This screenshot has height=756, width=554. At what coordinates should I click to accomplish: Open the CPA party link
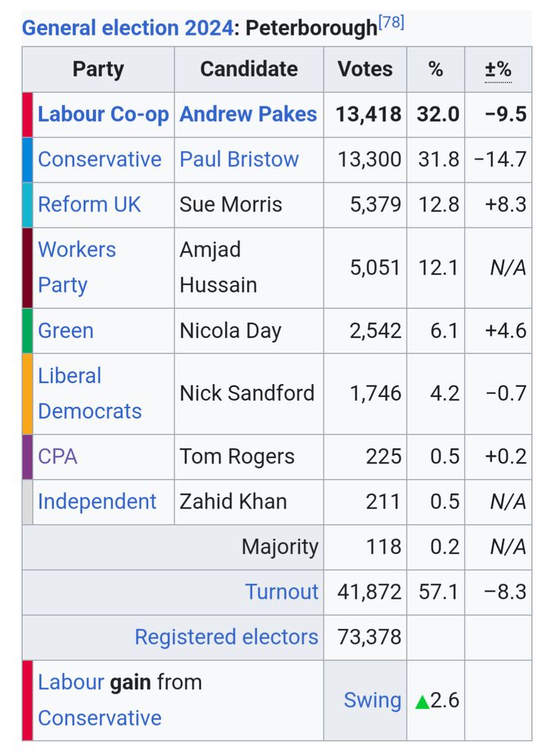point(57,457)
